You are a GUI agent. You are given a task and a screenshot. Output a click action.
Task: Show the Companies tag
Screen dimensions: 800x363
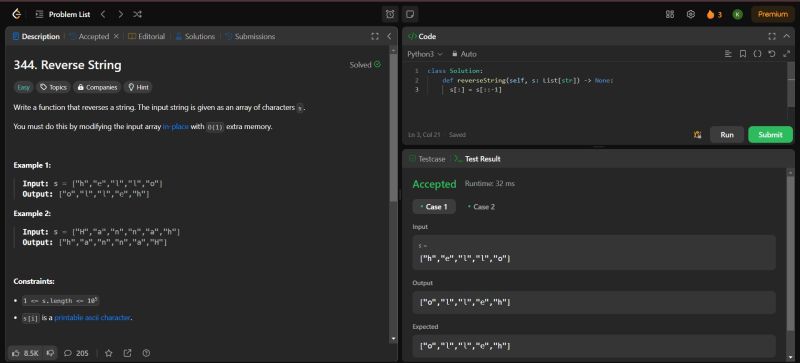click(x=97, y=87)
